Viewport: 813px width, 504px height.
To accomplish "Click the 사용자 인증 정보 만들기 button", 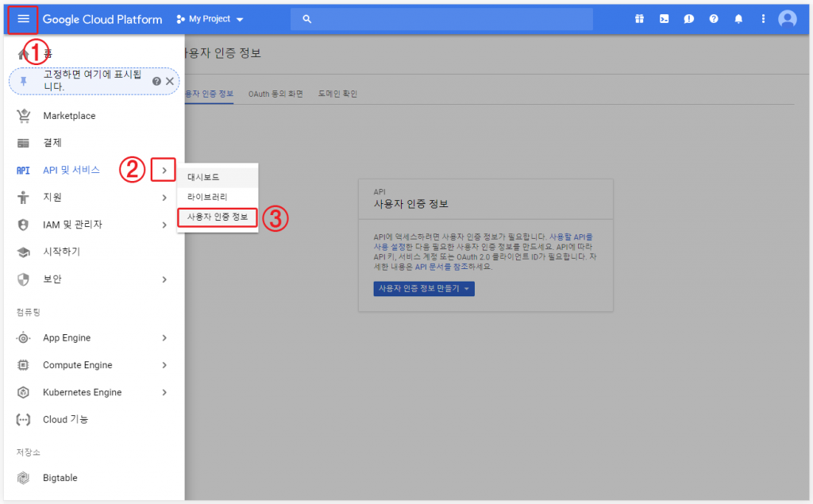I will click(423, 288).
